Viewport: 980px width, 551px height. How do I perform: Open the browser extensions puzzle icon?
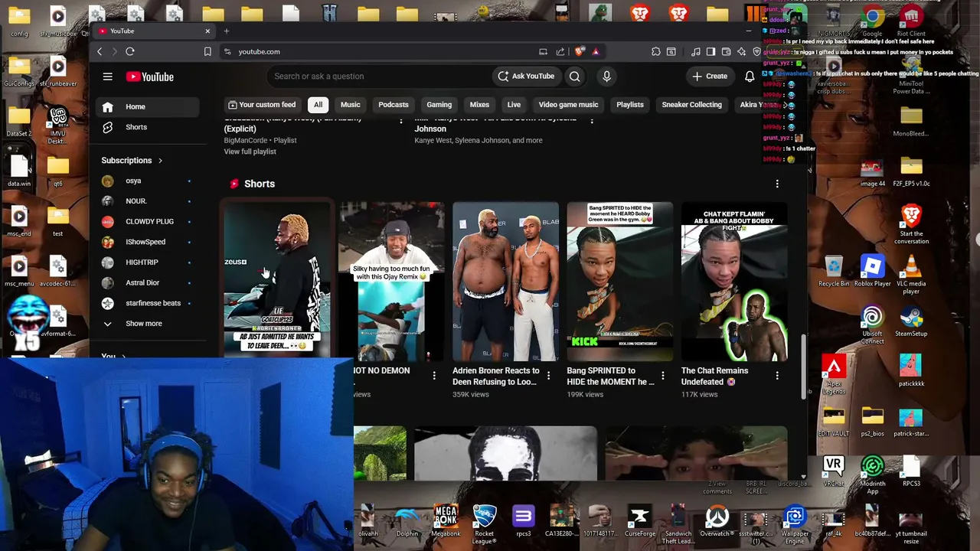pos(656,51)
